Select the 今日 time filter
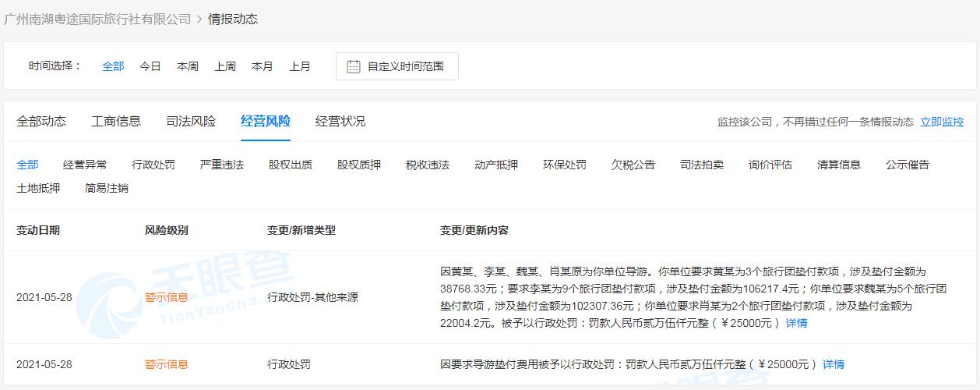The image size is (980, 390). [150, 66]
